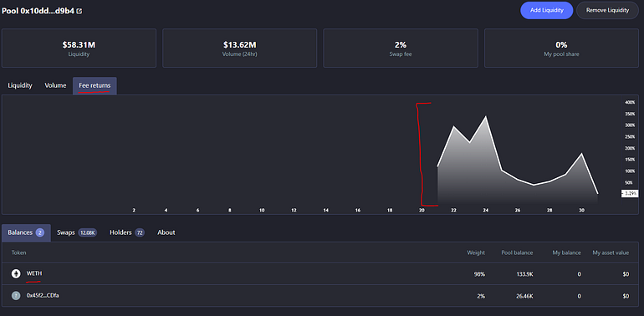Select the Fee returns chart tab
The width and height of the screenshot is (644, 316).
pos(95,85)
